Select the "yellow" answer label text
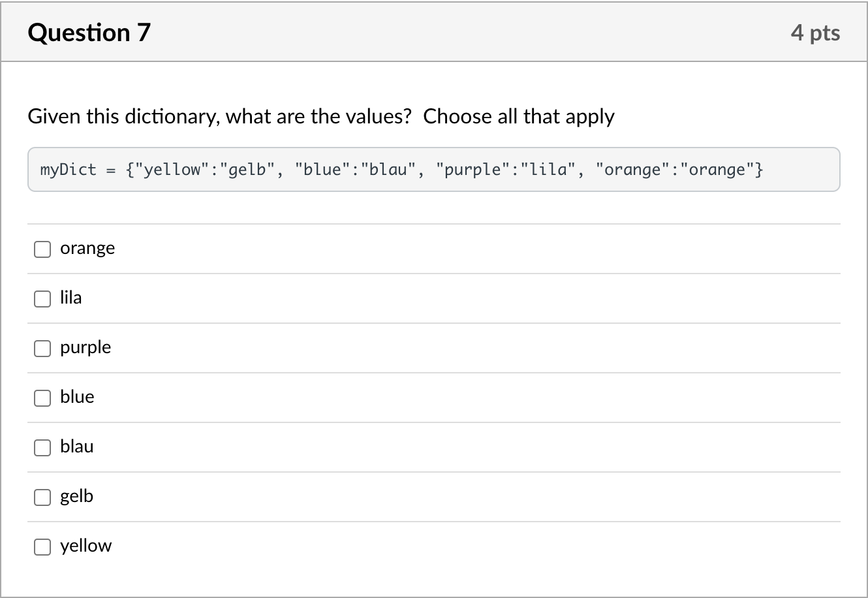Screen dimensions: 868x598 point(85,546)
